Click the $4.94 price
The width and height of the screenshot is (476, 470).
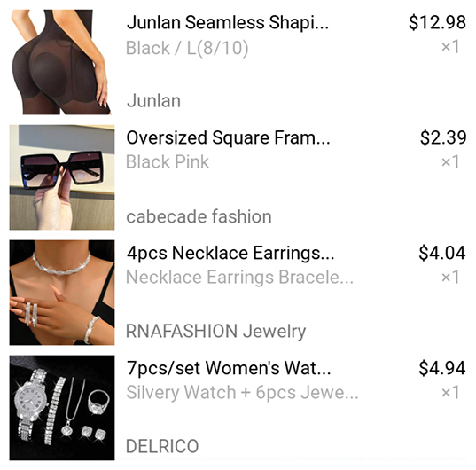click(442, 368)
